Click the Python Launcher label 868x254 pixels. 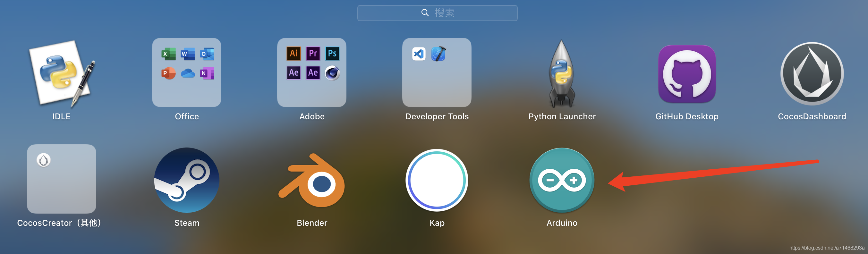point(562,116)
